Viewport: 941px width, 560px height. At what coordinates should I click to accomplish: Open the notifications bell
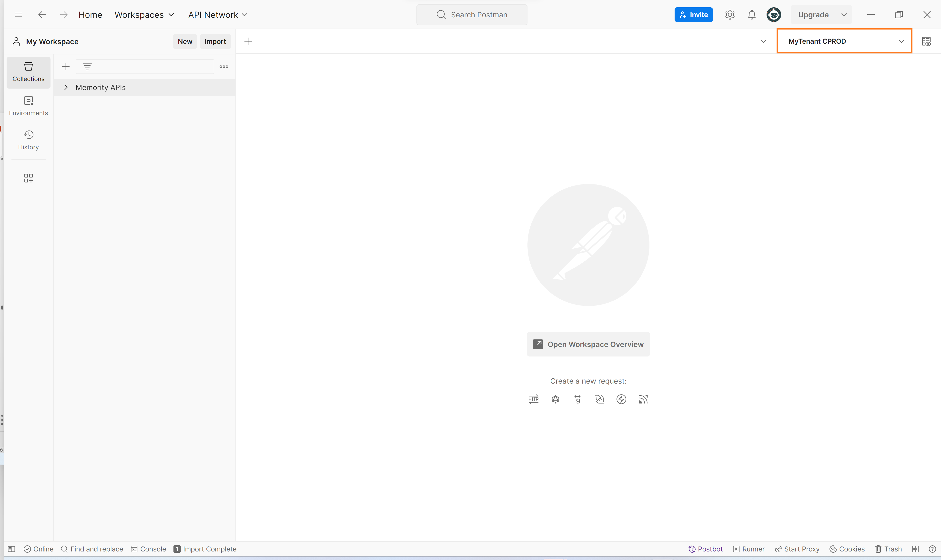752,15
